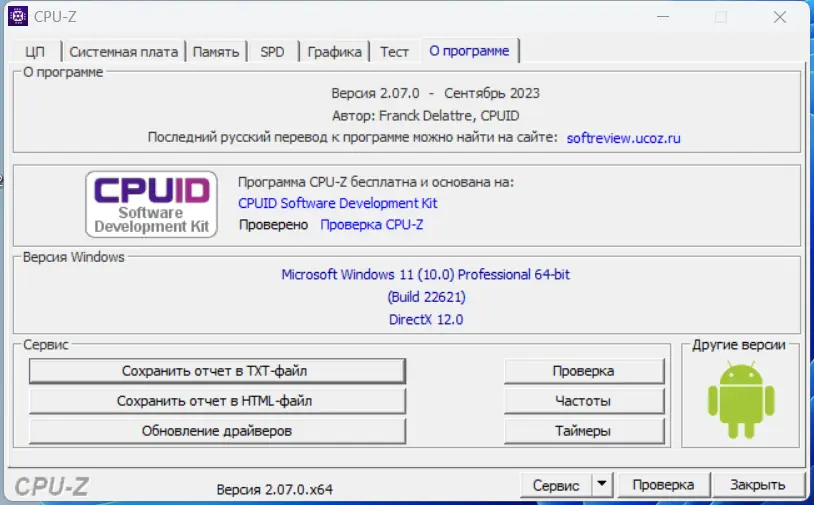Expand the Сервис dropdown arrow
The image size is (814, 505).
[602, 485]
